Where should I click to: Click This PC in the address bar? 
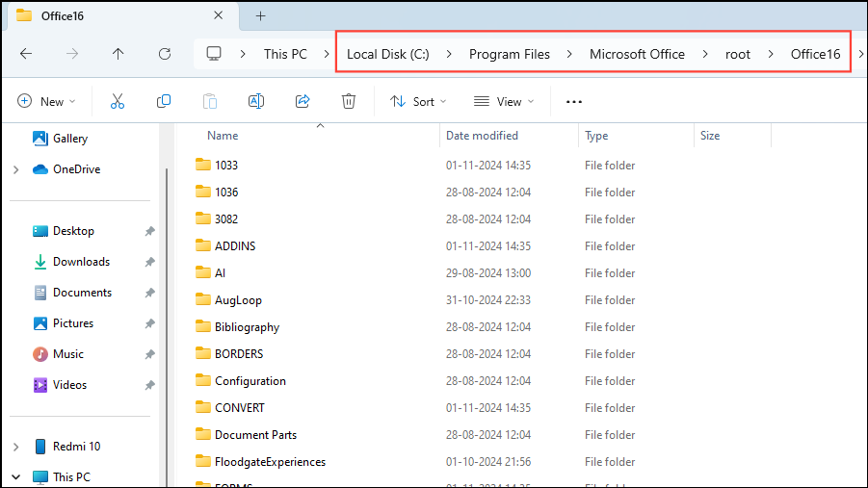[285, 54]
